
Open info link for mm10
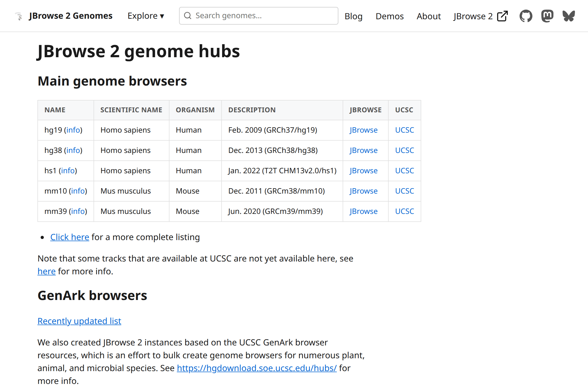point(78,191)
